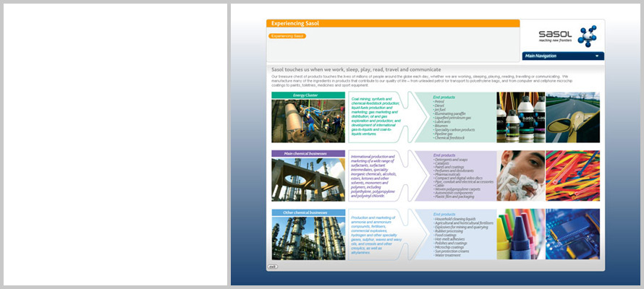
Task: Open the chemical plant towers photo
Action: pos(308,238)
